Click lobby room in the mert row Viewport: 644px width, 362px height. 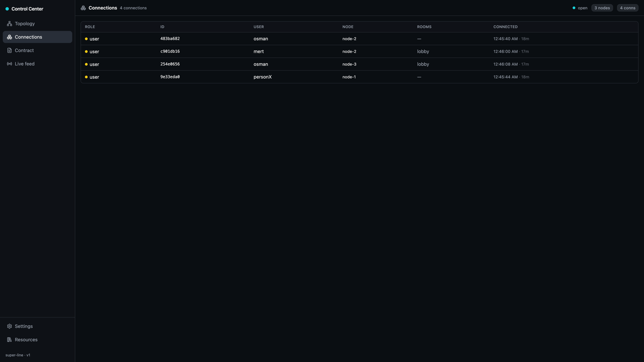coord(423,51)
